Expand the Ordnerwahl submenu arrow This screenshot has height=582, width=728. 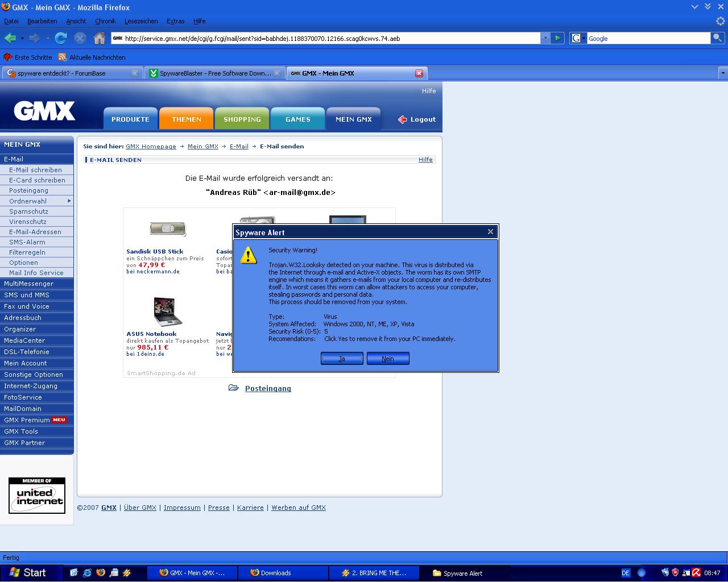point(69,201)
